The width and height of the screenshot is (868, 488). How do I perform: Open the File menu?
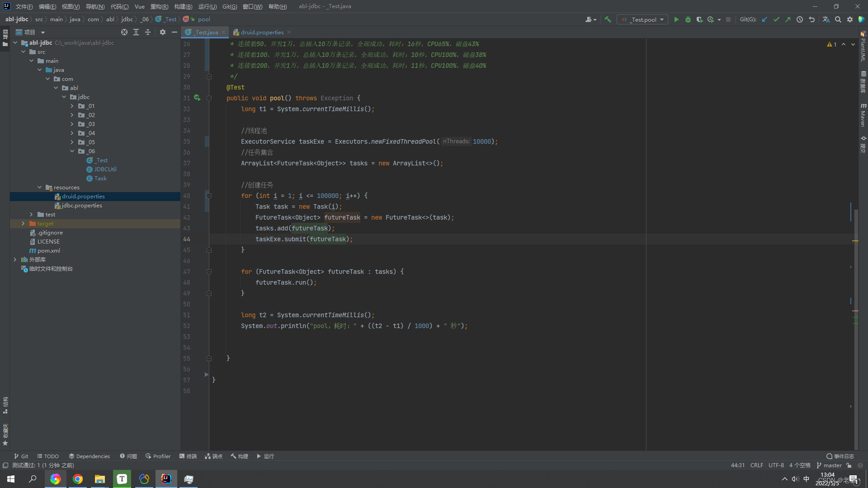click(x=24, y=6)
